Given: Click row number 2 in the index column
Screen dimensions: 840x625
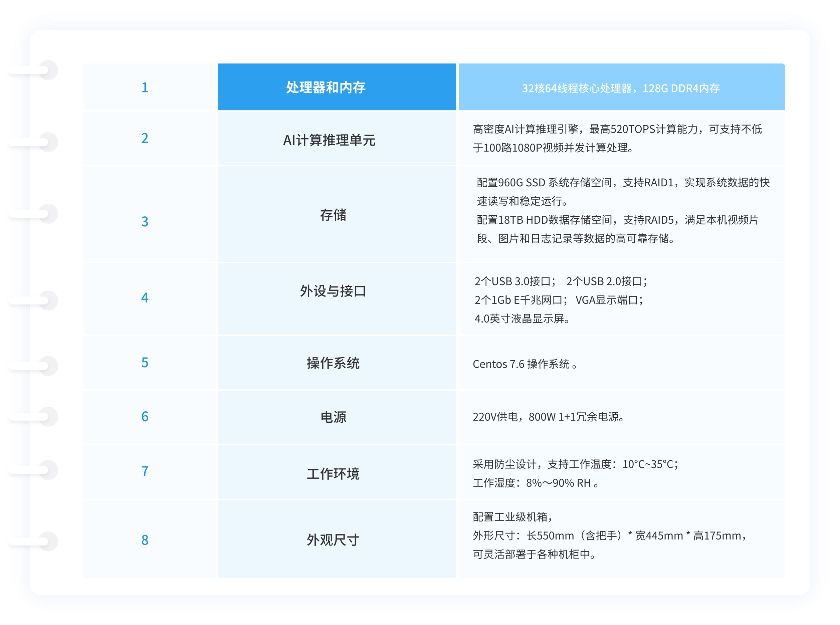Looking at the screenshot, I should [145, 139].
